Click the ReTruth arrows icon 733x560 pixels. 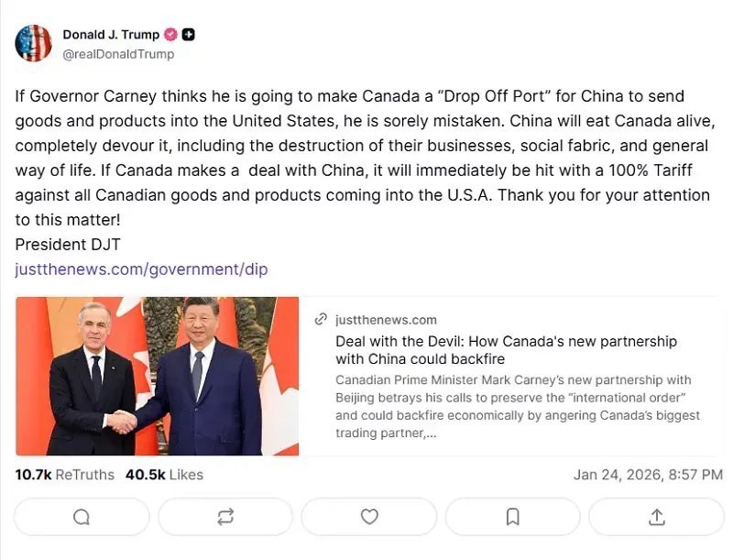click(x=224, y=517)
